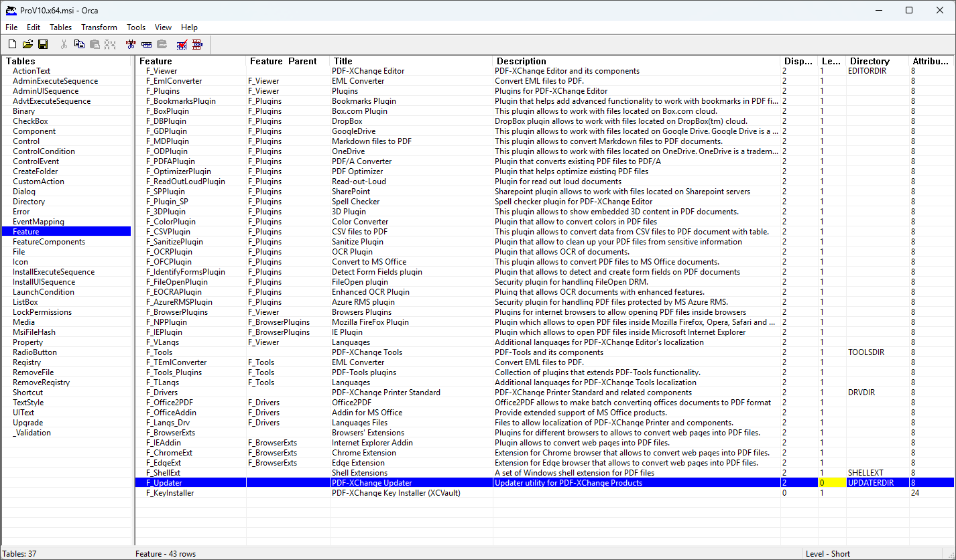
Task: Click the Copy Row toolbar icon
Action: point(146,44)
